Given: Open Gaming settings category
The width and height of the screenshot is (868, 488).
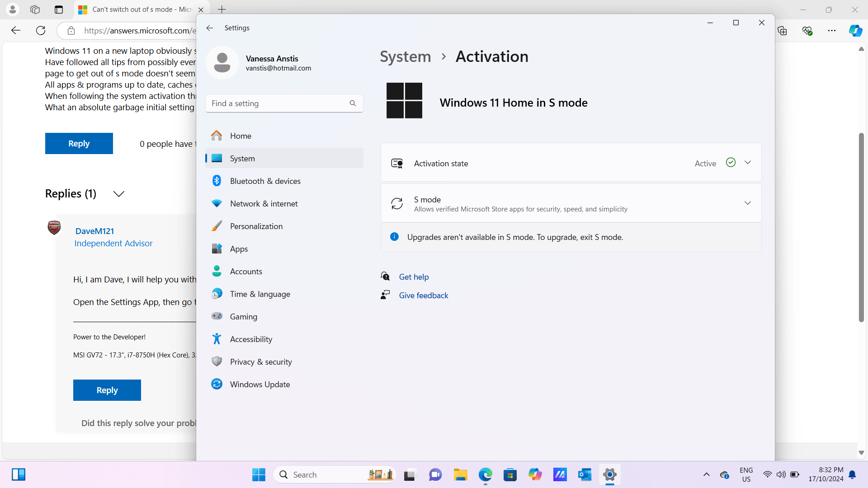Looking at the screenshot, I should (x=284, y=316).
